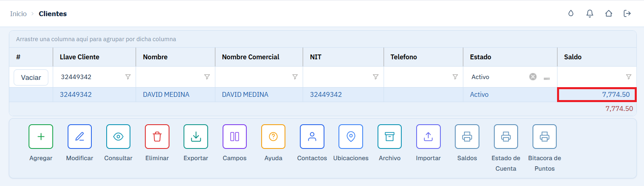Viewport: 644px width, 186px height.
Task: Click the droplet theme icon in header
Action: coord(571,13)
